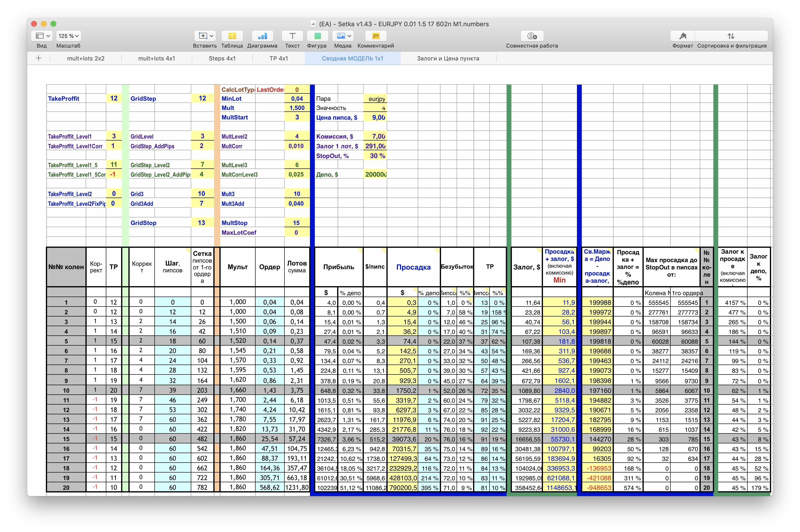The height and width of the screenshot is (532, 800).
Task: Select the TakeProffit_Level1_5Cor value -1
Action: 114,175
